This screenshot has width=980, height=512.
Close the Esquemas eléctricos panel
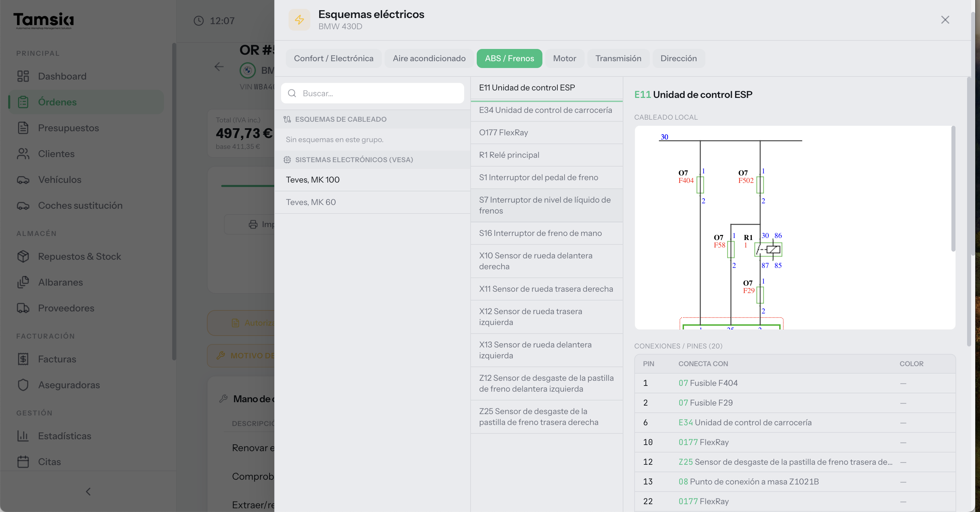coord(945,20)
